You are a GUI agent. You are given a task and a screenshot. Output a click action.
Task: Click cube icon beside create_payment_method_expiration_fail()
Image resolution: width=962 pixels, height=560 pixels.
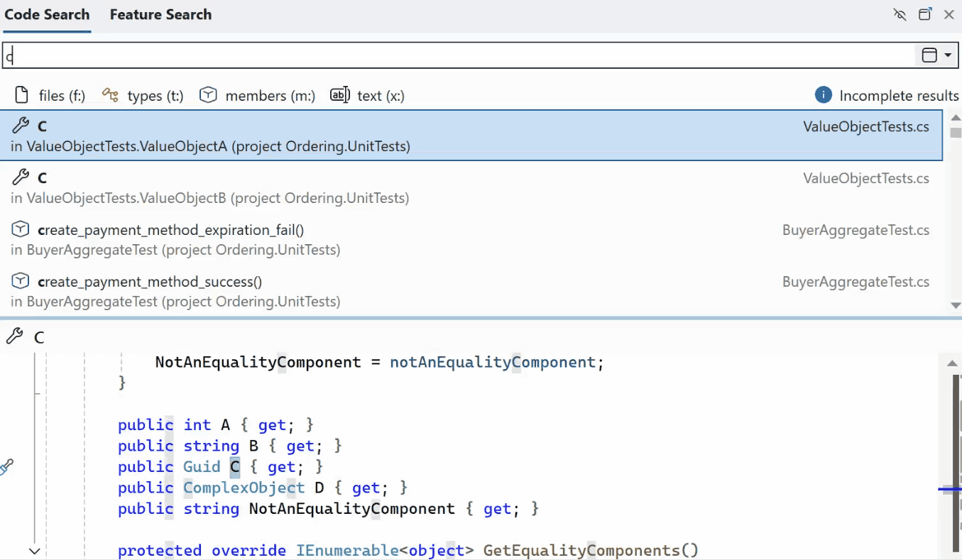[21, 229]
